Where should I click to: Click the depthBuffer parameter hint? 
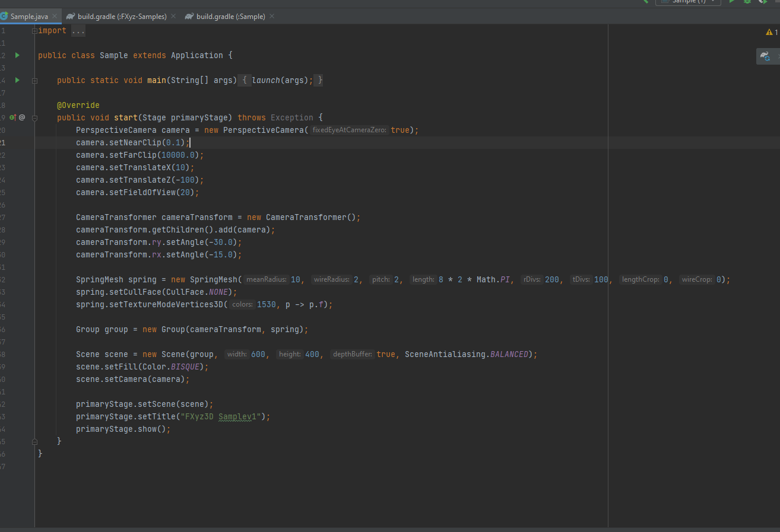pos(353,354)
